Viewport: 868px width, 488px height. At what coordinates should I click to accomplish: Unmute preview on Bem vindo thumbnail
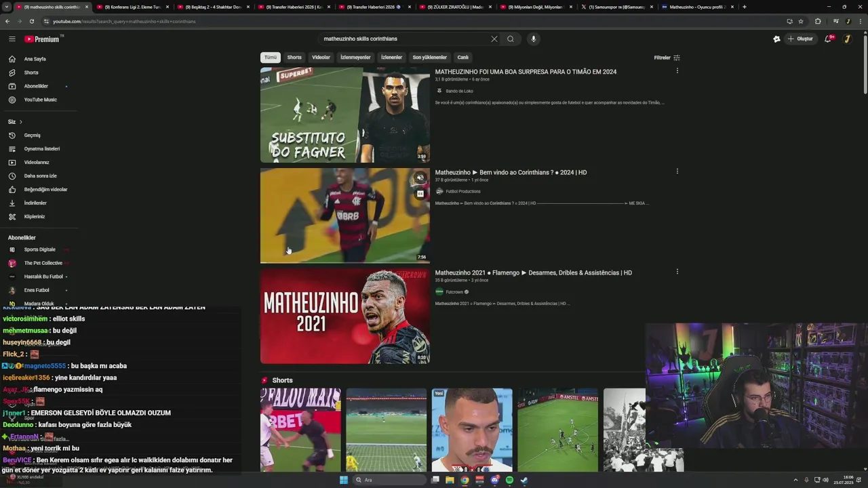[x=420, y=178]
